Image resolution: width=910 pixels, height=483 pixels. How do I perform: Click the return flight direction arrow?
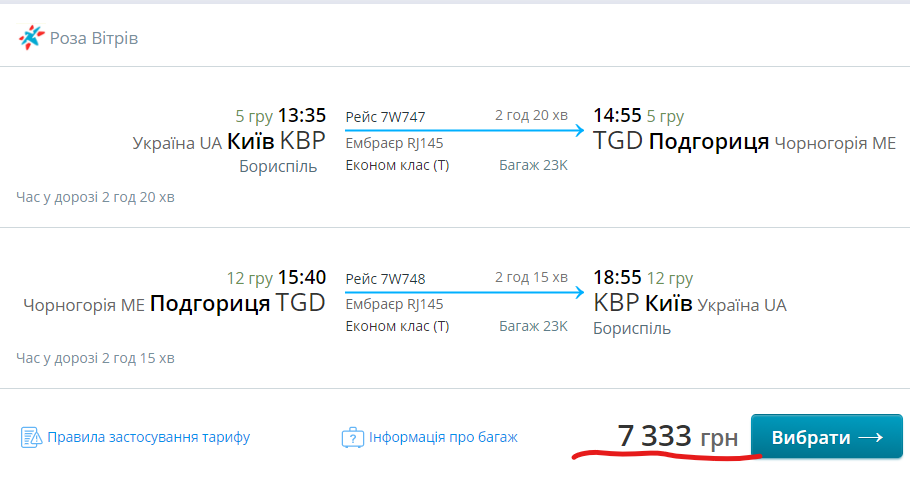coord(464,292)
